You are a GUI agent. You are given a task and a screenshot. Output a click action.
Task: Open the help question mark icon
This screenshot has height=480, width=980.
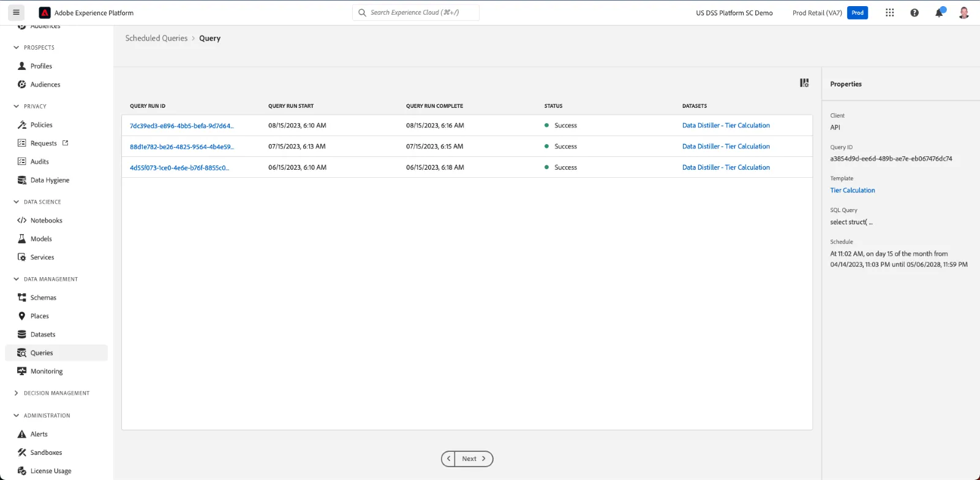(x=914, y=13)
